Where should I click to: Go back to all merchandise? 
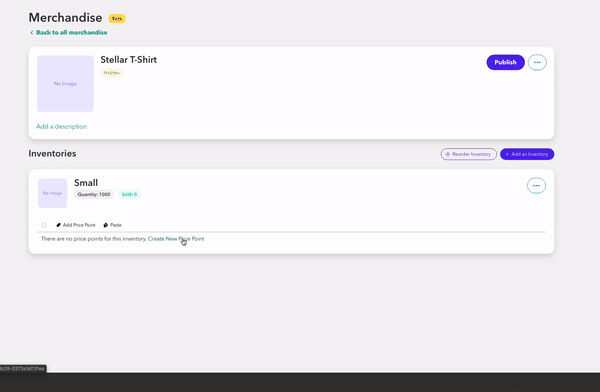click(72, 33)
